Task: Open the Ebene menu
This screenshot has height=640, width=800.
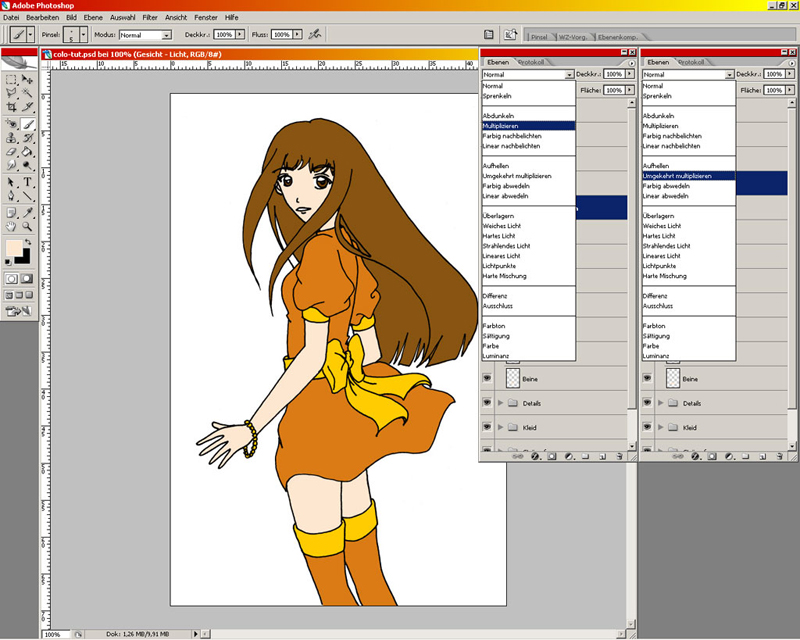Action: tap(93, 17)
